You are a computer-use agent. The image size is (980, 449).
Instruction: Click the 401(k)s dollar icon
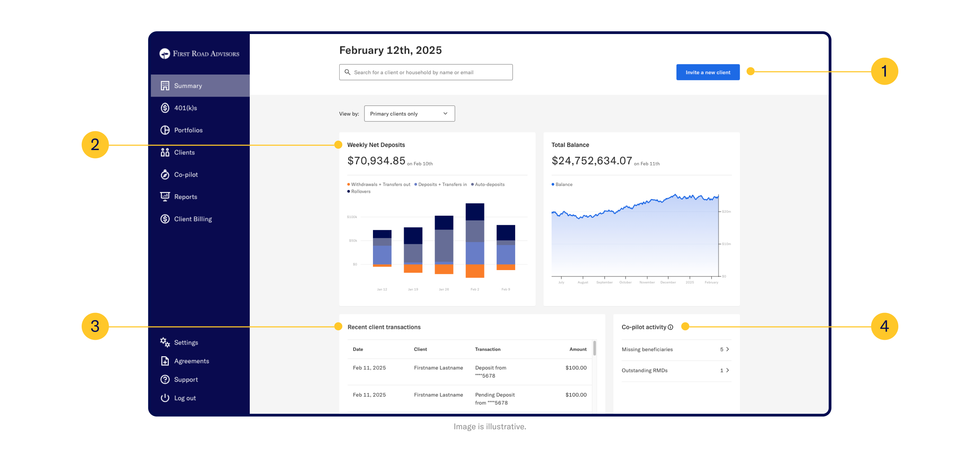tap(165, 108)
